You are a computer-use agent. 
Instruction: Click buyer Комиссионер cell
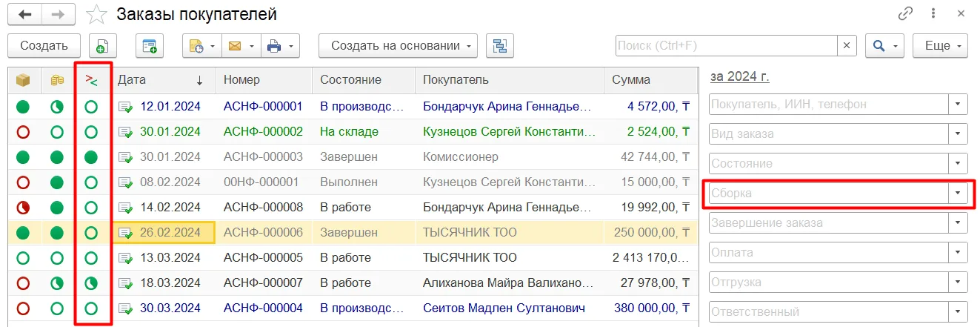tap(461, 157)
